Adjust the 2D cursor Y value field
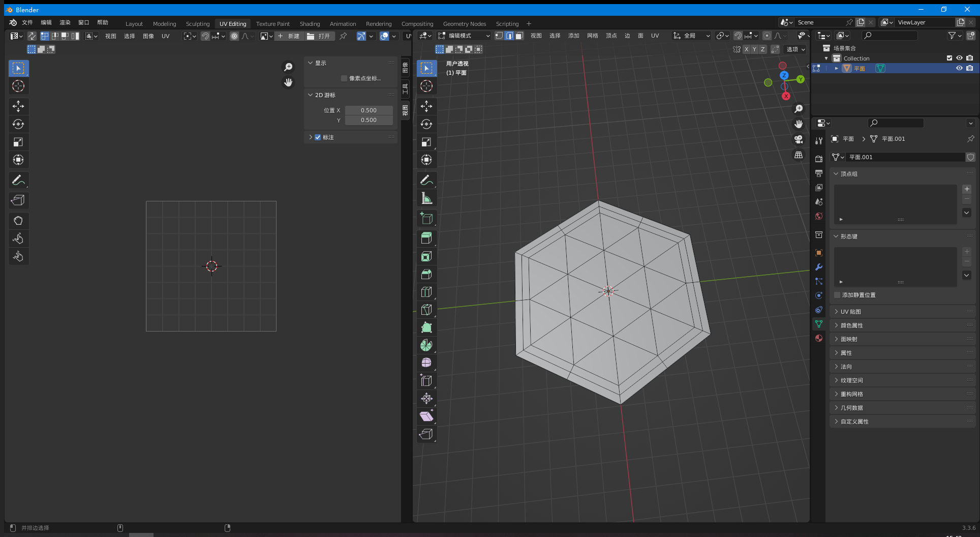Viewport: 980px width, 537px height. click(x=369, y=120)
